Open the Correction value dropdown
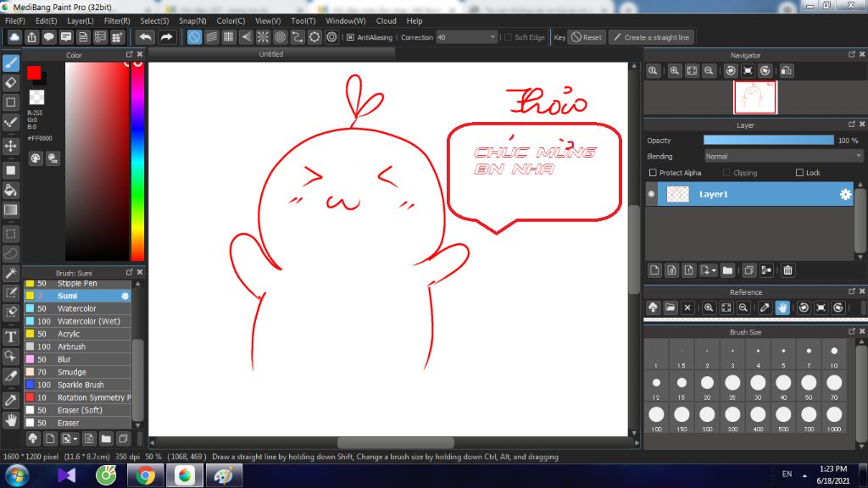The width and height of the screenshot is (868, 488). tap(492, 37)
